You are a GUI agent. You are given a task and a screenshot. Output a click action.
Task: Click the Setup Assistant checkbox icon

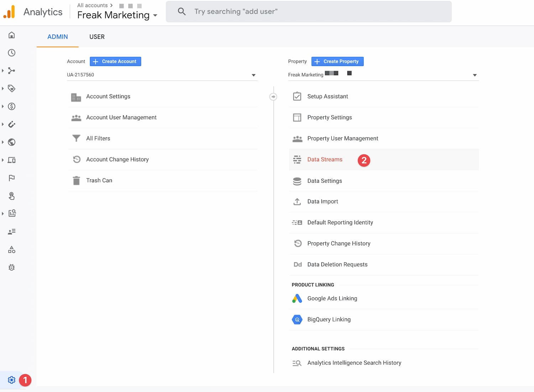pyautogui.click(x=297, y=96)
